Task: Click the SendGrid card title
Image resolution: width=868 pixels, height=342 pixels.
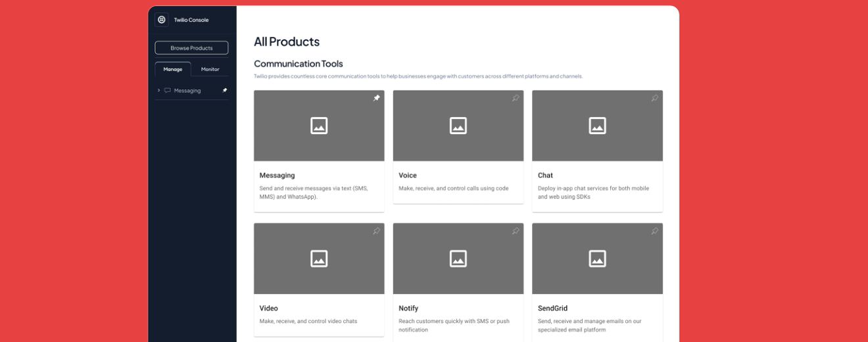Action: 552,308
